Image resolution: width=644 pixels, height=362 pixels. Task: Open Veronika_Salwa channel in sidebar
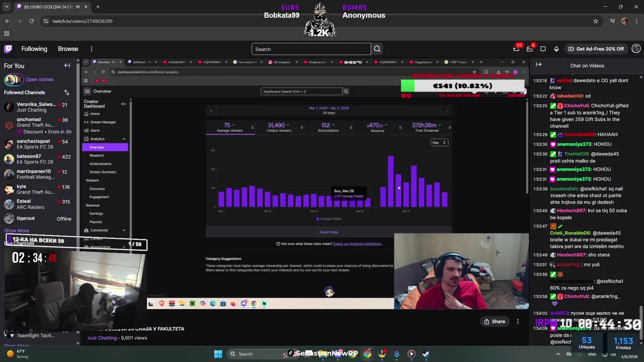tap(38, 107)
